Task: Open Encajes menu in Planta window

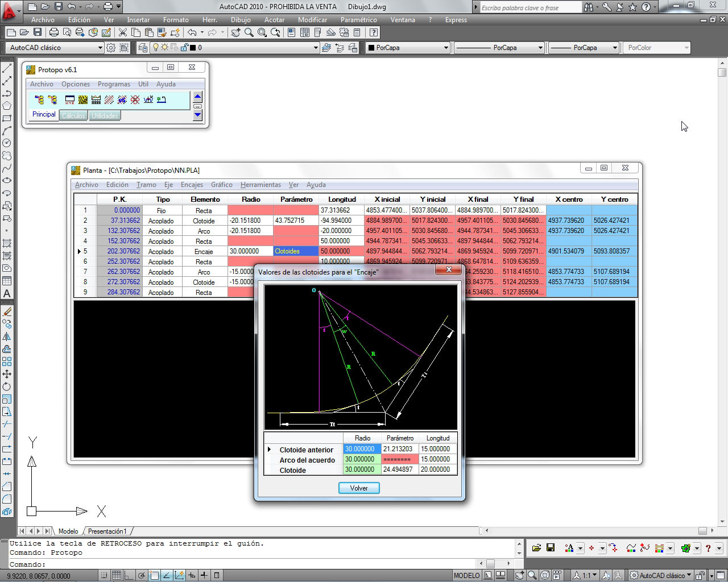Action: pyautogui.click(x=192, y=185)
